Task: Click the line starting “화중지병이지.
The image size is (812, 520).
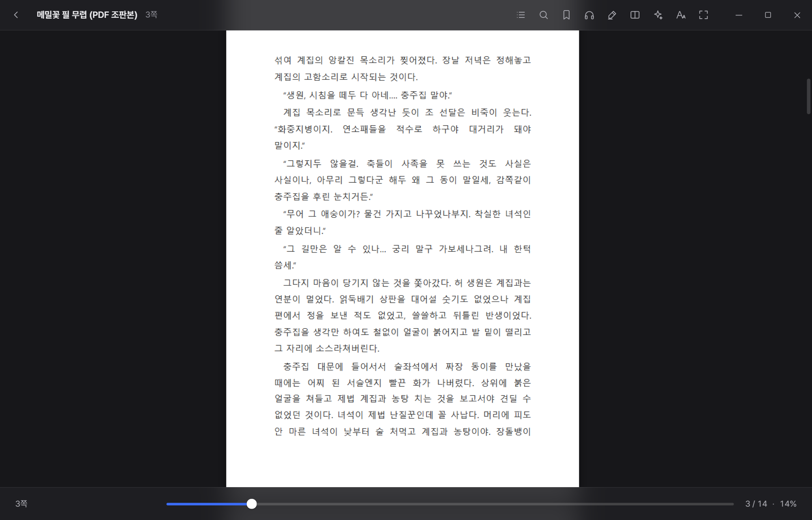Action: pos(403,129)
